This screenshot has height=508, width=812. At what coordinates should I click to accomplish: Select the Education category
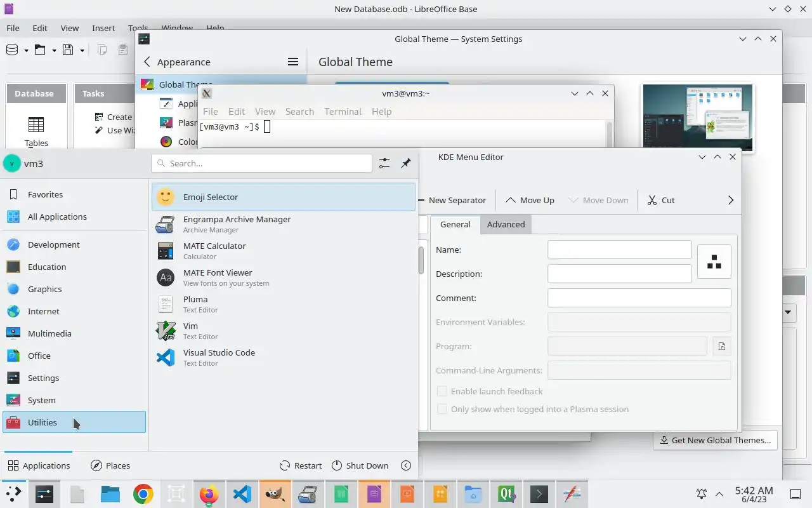coord(74,267)
